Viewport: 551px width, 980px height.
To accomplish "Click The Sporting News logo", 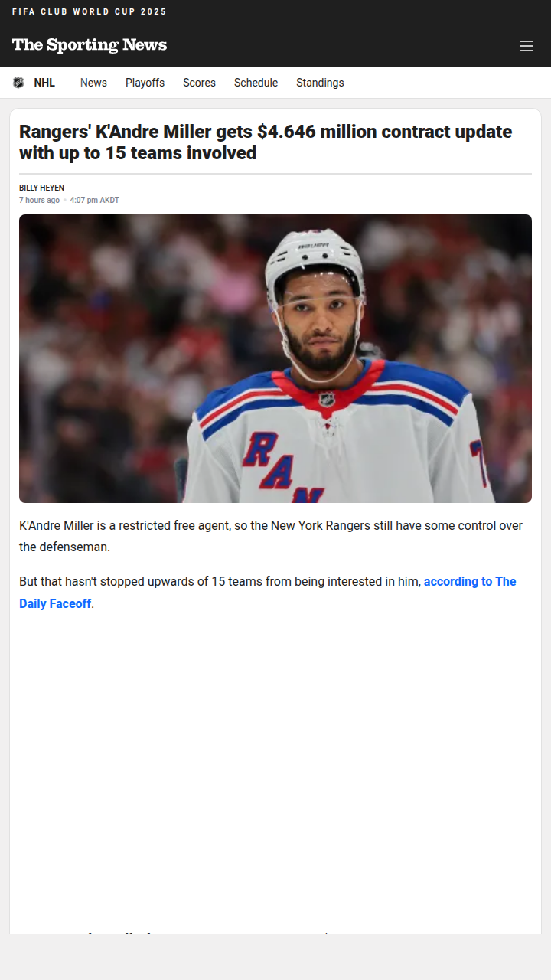I will tap(90, 45).
